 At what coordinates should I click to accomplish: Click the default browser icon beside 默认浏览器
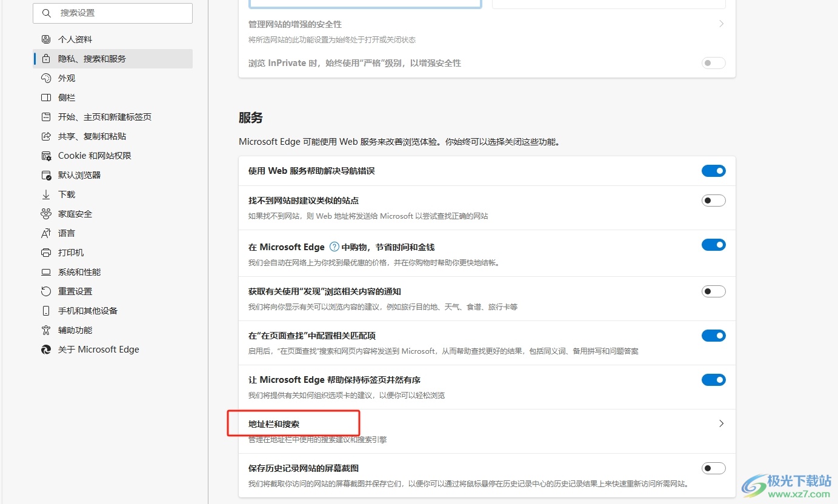[46, 175]
